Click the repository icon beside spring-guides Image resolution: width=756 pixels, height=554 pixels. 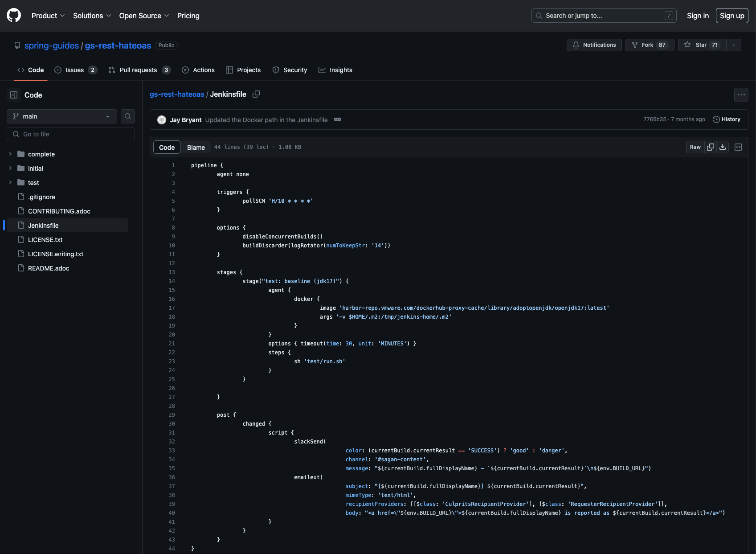coord(17,45)
